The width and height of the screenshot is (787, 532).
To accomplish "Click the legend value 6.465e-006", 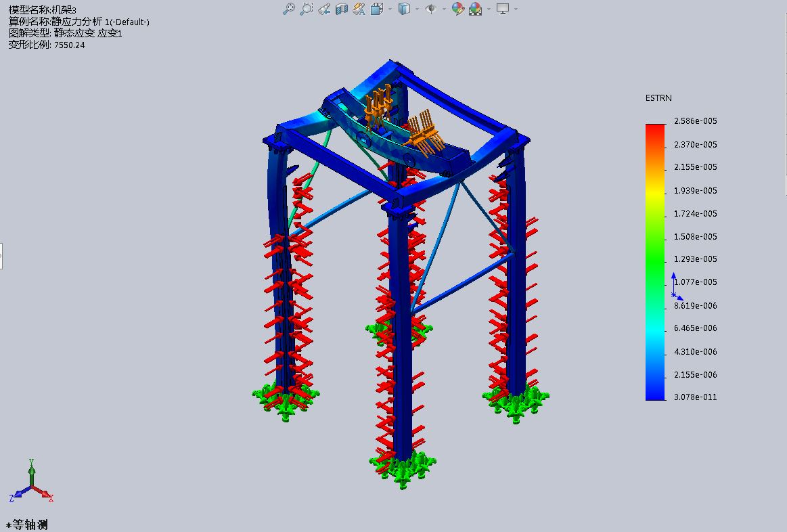I will 696,328.
